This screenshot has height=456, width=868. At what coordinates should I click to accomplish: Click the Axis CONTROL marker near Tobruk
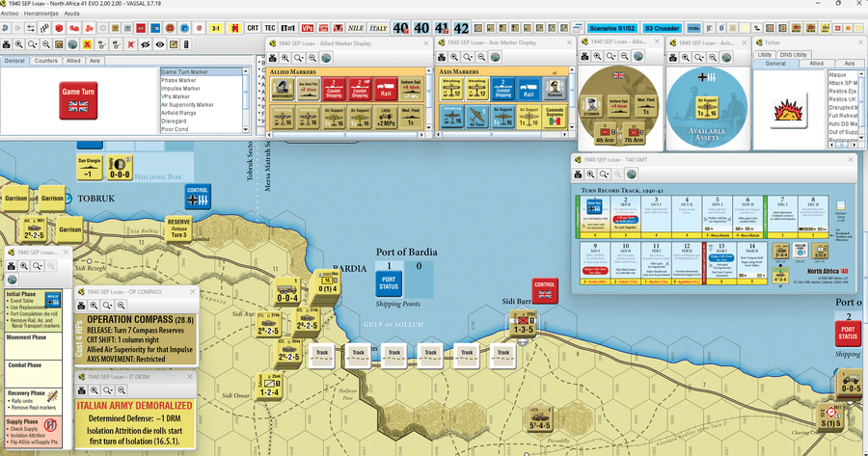click(198, 197)
